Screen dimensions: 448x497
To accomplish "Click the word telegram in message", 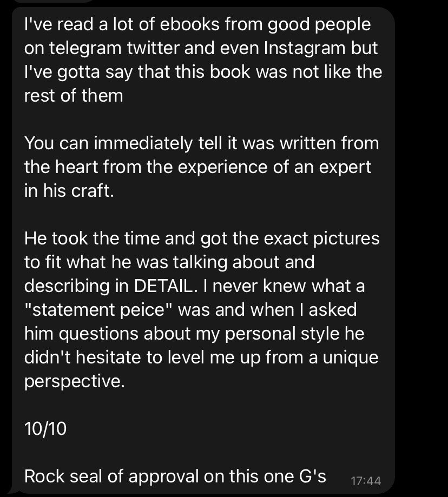I will click(85, 48).
